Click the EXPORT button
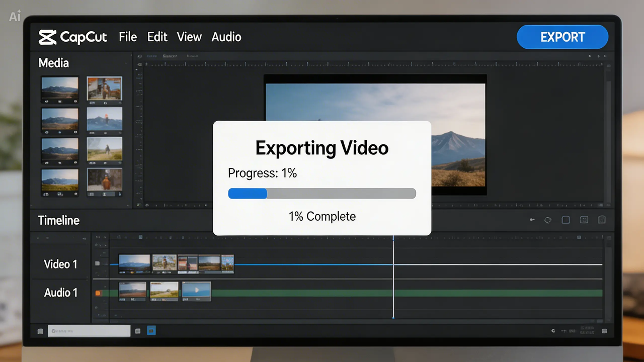The image size is (644, 362). coord(562,37)
